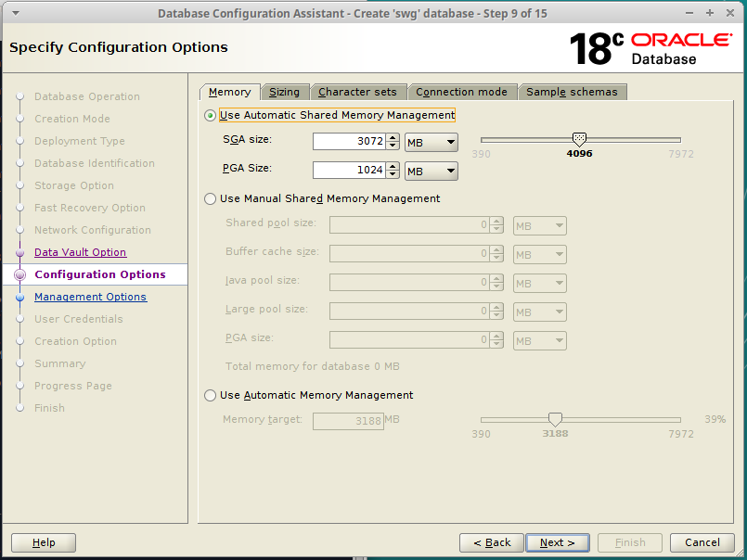This screenshot has height=560, width=747.
Task: Click the 'Progress Page' step label
Action: click(73, 387)
